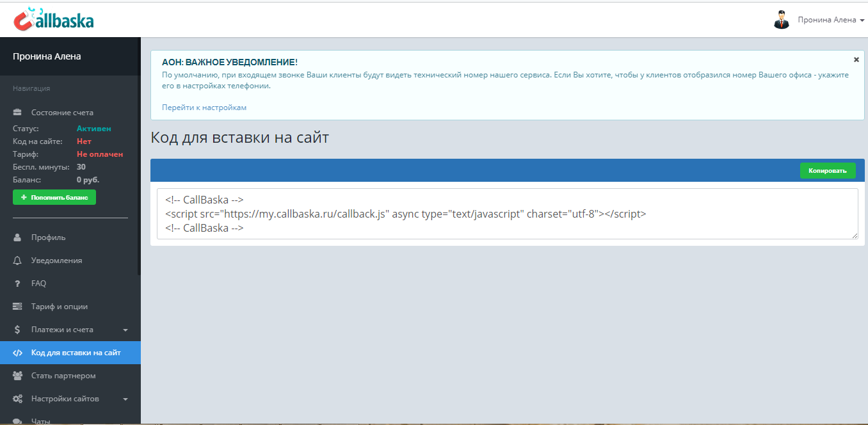
Task: Open FAQ via the question mark icon
Action: click(17, 284)
